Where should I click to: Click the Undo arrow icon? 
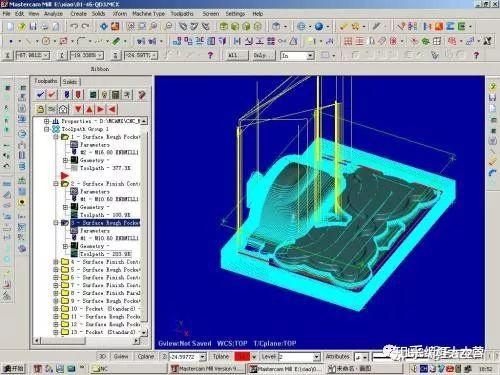74,26
